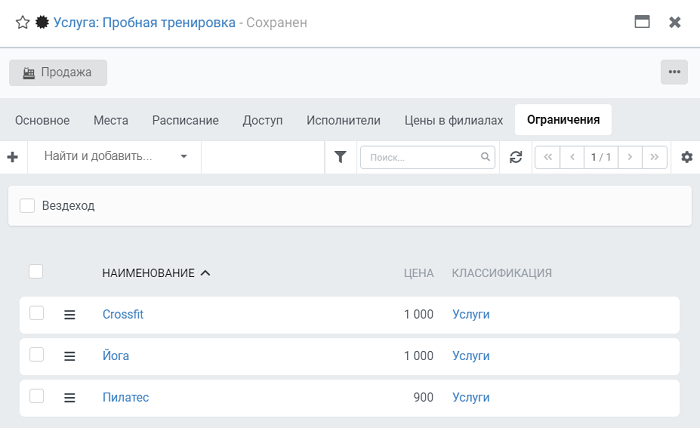Tick the select-all header checkbox
This screenshot has width=700, height=428.
click(36, 271)
